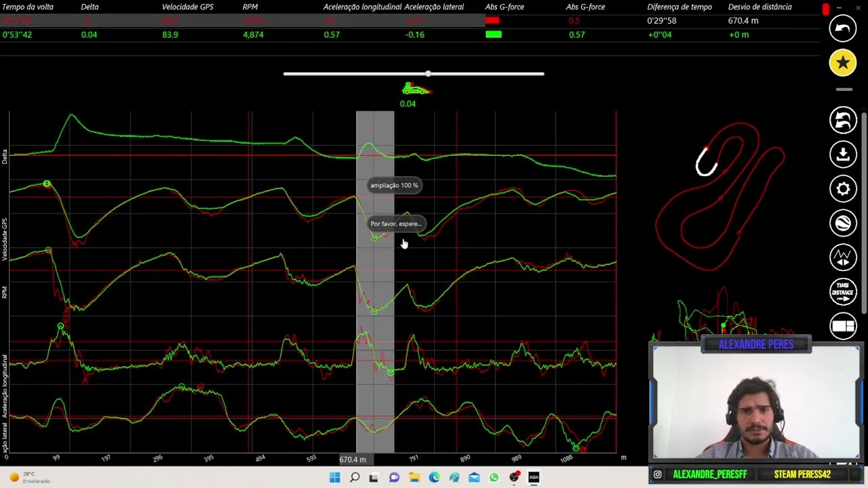Click the green marker on the Velocidade GPS curve

tap(47, 184)
